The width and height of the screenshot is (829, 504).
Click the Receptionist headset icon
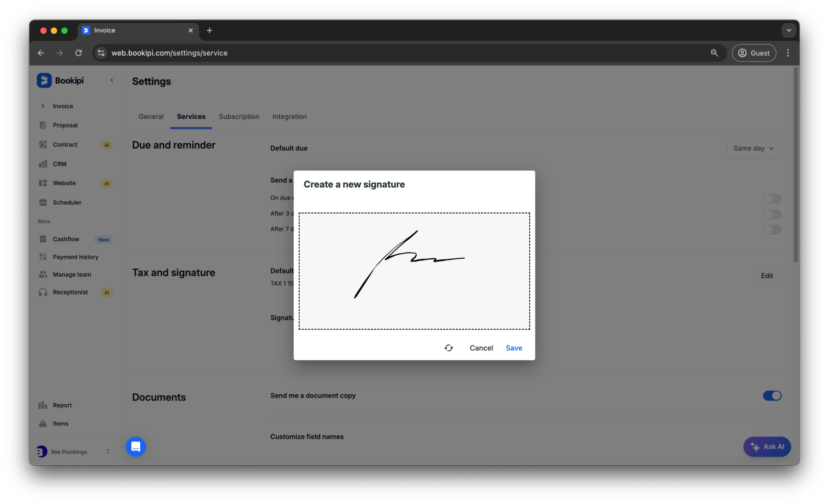(x=43, y=292)
